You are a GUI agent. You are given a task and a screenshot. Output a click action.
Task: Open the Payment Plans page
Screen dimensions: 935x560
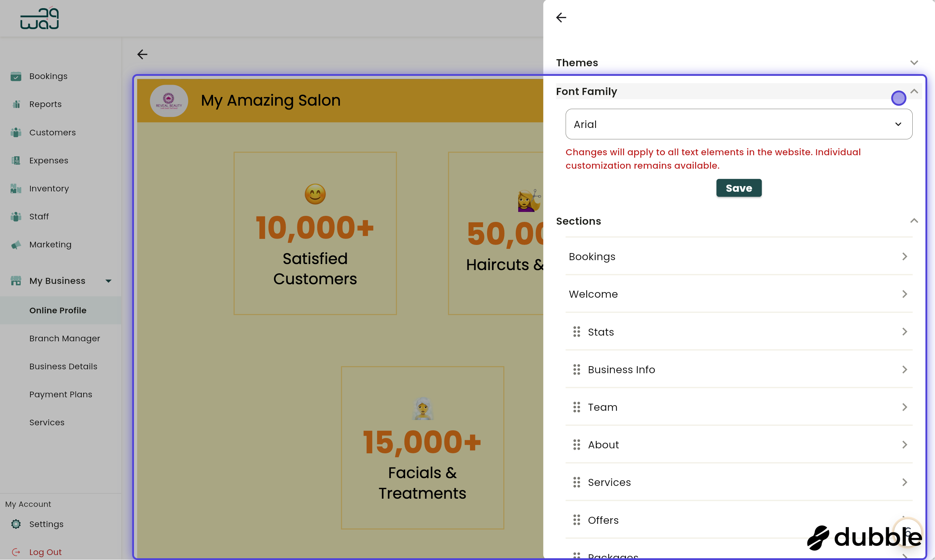click(61, 394)
